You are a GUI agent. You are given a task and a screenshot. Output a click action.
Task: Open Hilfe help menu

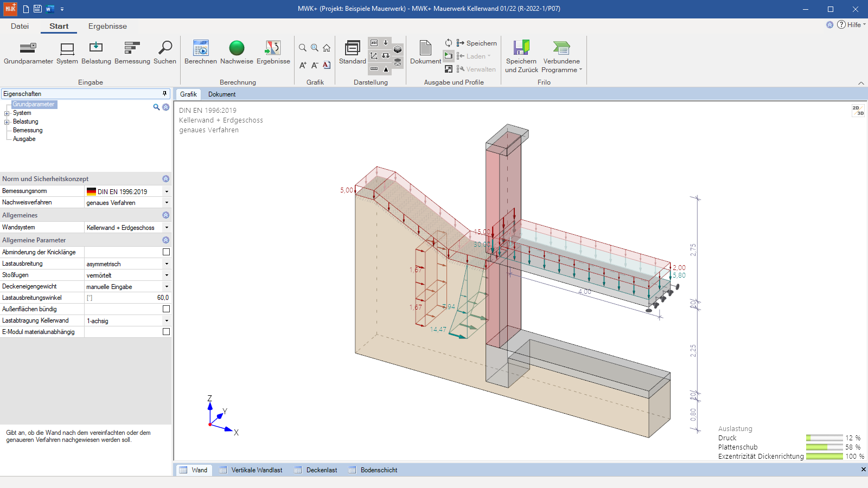pos(851,25)
